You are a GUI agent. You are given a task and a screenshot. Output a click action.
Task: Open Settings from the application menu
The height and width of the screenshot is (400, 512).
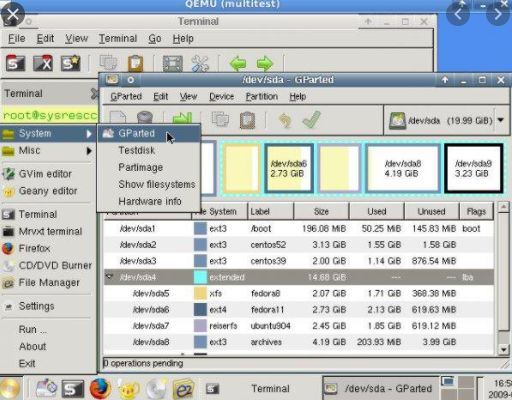(x=47, y=306)
